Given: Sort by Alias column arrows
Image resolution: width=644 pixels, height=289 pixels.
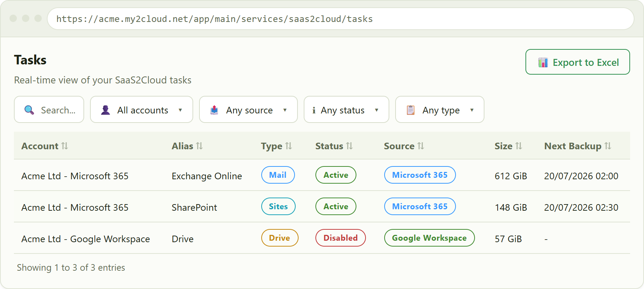Looking at the screenshot, I should 199,146.
